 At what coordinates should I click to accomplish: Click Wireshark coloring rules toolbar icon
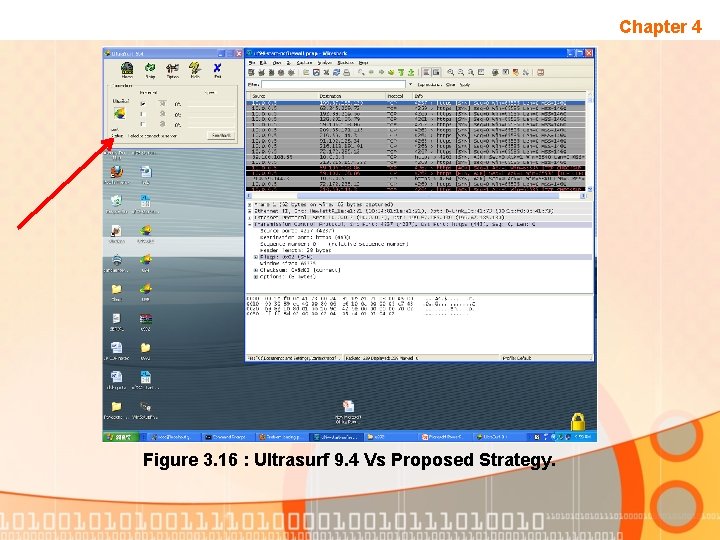pyautogui.click(x=516, y=73)
